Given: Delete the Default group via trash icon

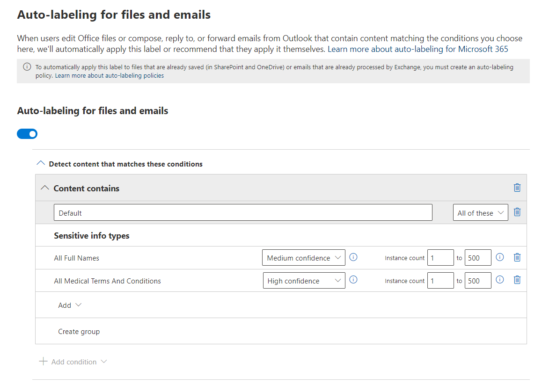Looking at the screenshot, I should point(517,212).
